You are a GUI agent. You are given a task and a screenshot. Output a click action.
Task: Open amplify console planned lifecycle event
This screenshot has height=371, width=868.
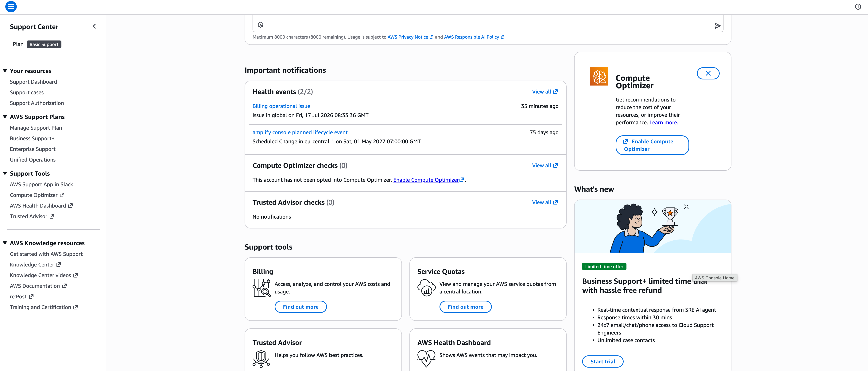[300, 132]
